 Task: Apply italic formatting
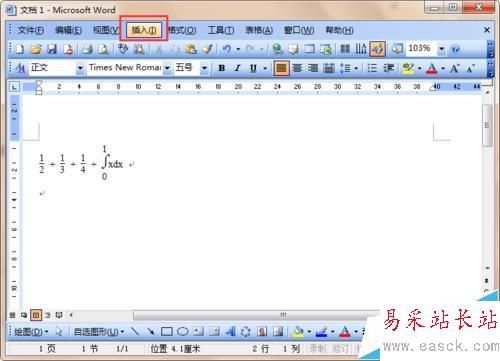pyautogui.click(x=237, y=68)
